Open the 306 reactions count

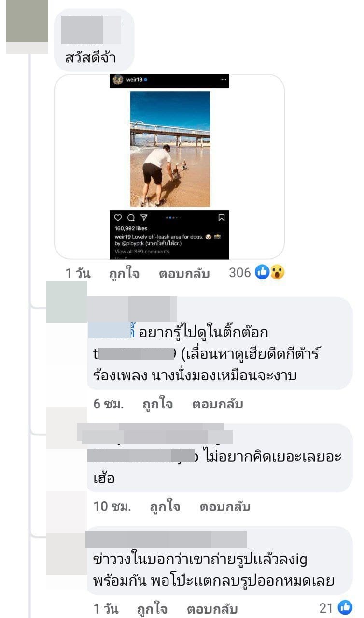pyautogui.click(x=239, y=273)
